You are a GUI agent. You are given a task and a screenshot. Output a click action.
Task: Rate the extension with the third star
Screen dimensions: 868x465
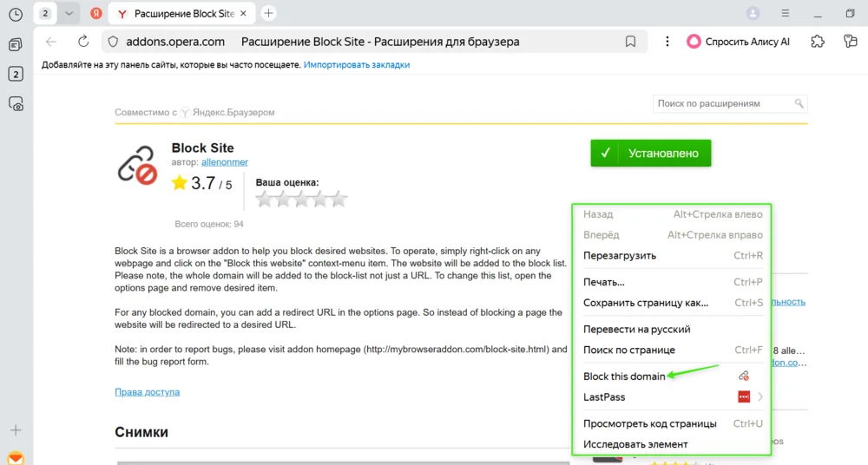point(302,199)
